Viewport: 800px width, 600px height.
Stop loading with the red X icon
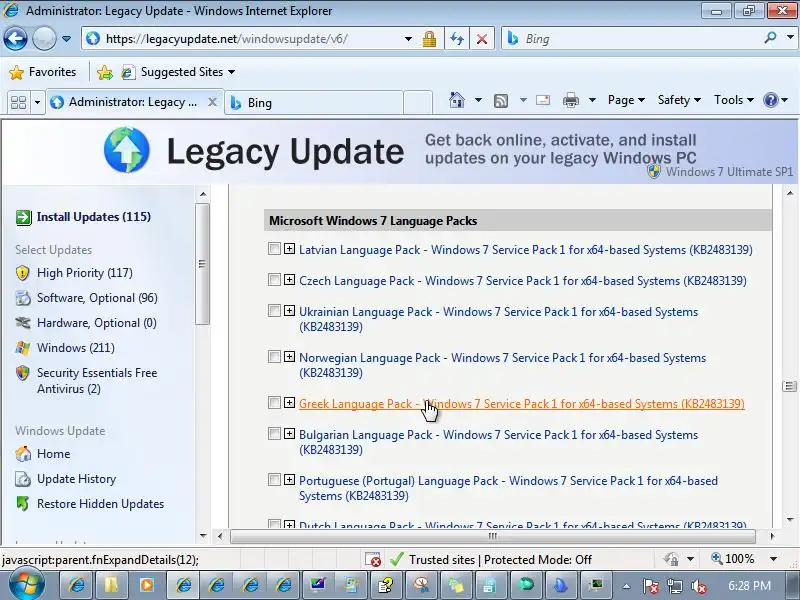click(481, 39)
